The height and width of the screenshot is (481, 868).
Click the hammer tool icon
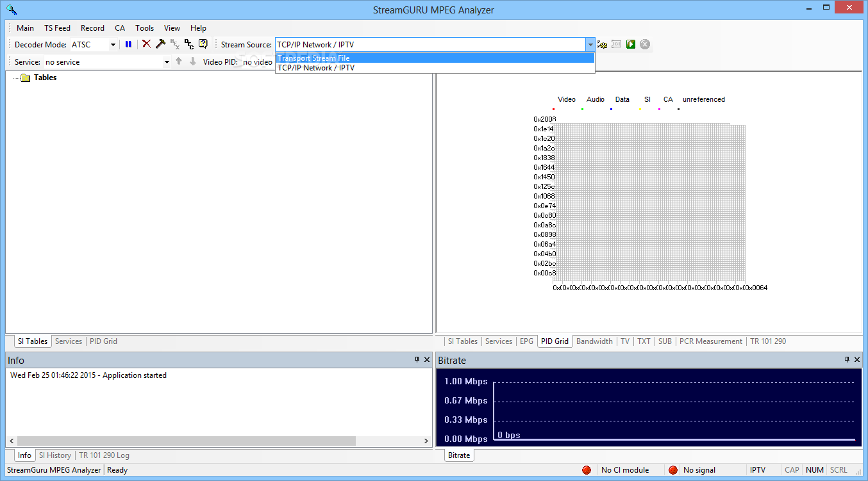coord(160,44)
